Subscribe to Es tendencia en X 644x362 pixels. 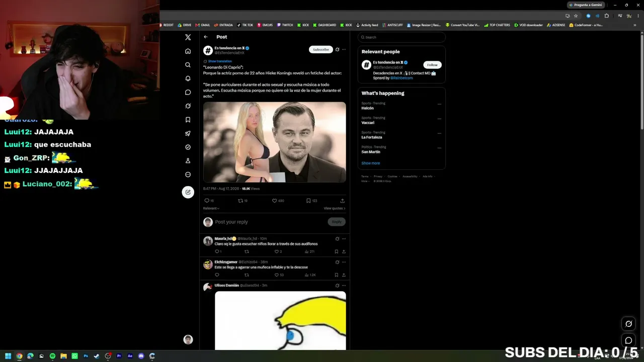320,49
